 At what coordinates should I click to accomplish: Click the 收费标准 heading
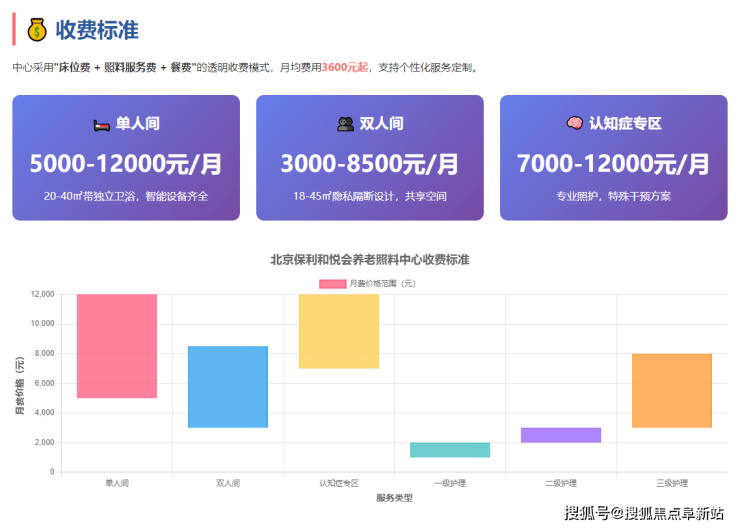tap(97, 30)
